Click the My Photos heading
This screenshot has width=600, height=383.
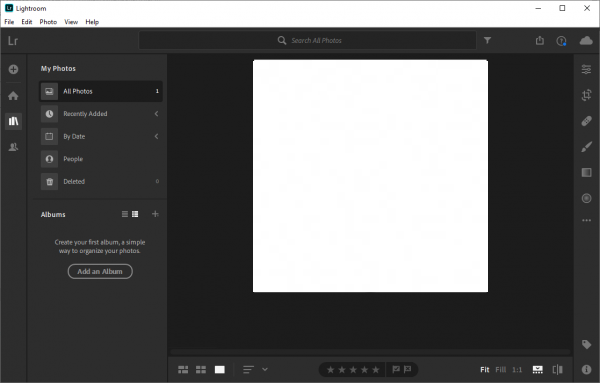pyautogui.click(x=58, y=68)
